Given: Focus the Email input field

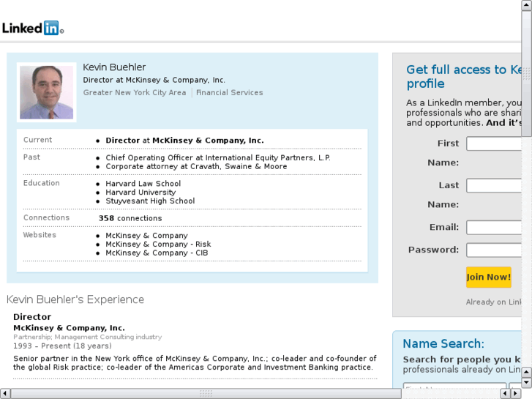Looking at the screenshot, I should (x=494, y=227).
